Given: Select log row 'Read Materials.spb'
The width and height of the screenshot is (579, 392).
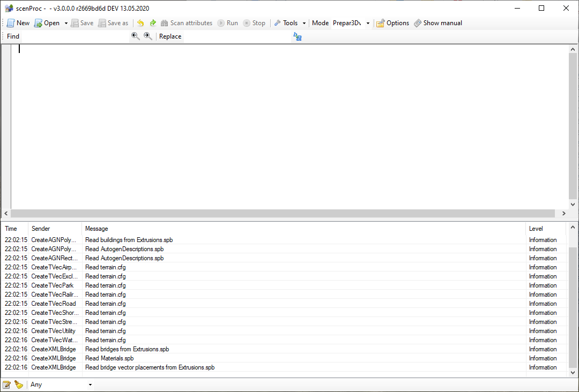Looking at the screenshot, I should pyautogui.click(x=284, y=358).
